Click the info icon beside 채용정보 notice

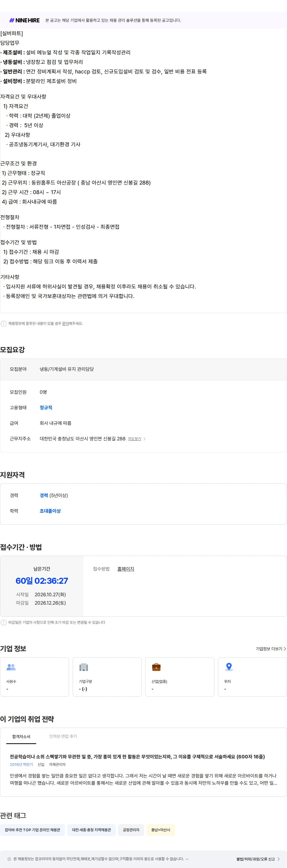pos(3,323)
